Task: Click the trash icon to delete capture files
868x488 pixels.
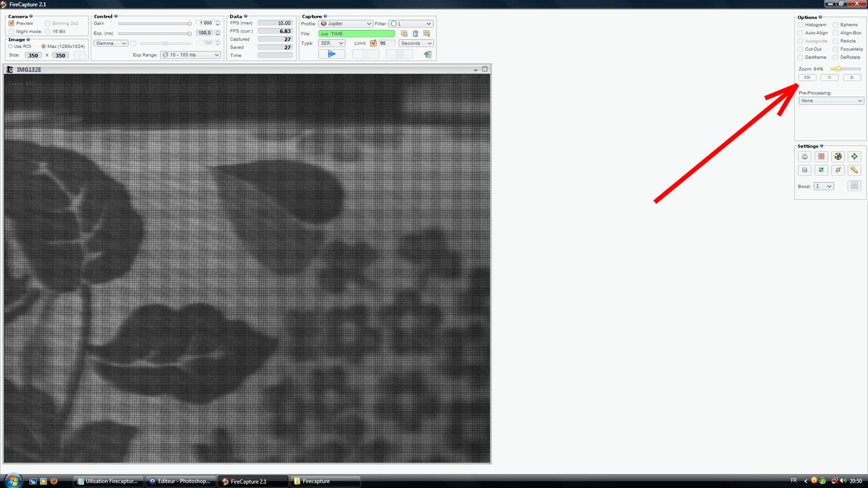Action: pyautogui.click(x=416, y=34)
